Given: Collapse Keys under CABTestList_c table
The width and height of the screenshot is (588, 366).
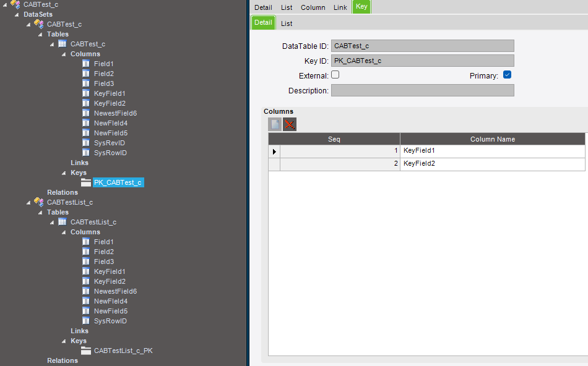Looking at the screenshot, I should pos(64,341).
